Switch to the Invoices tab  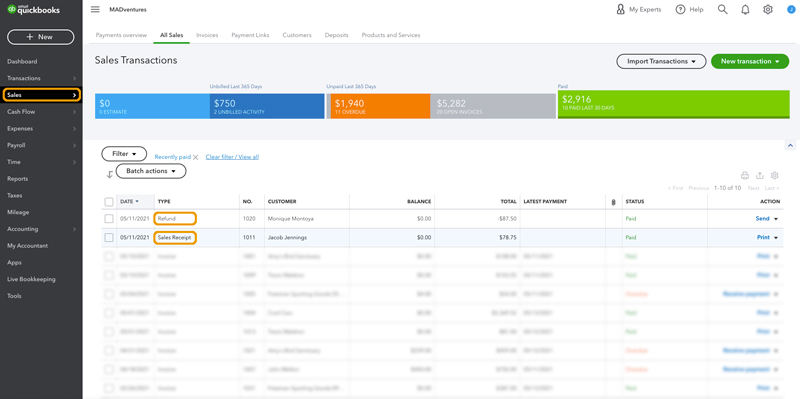point(207,35)
